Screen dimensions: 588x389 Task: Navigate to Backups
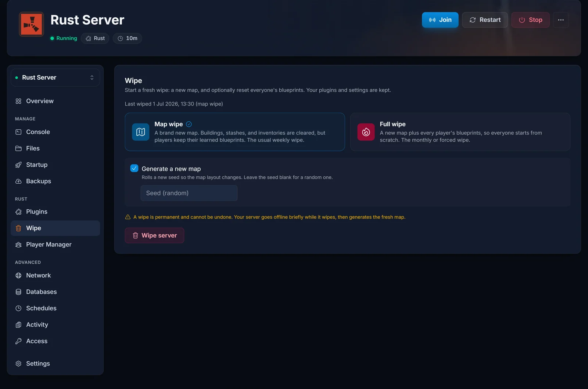pyautogui.click(x=55, y=181)
